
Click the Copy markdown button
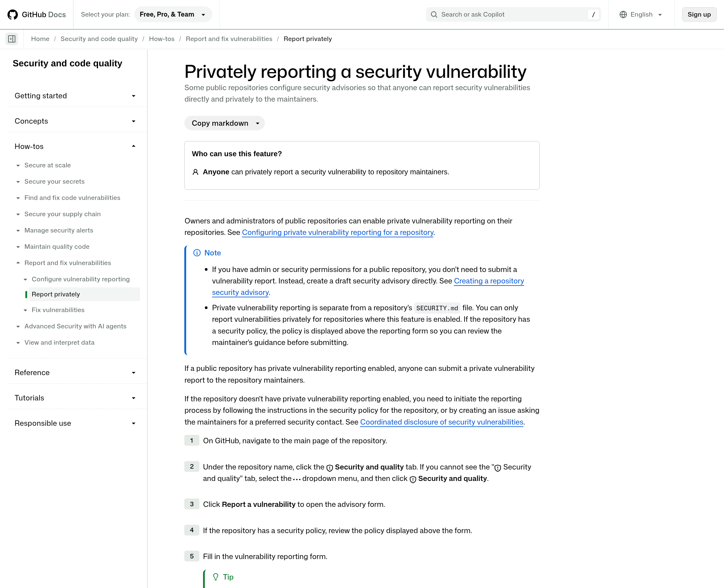(x=220, y=123)
